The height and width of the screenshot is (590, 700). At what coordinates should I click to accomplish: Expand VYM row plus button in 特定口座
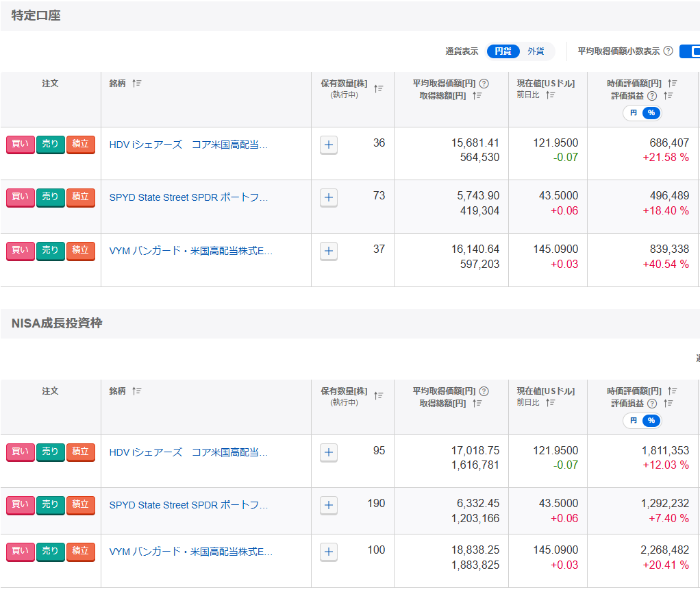(329, 251)
